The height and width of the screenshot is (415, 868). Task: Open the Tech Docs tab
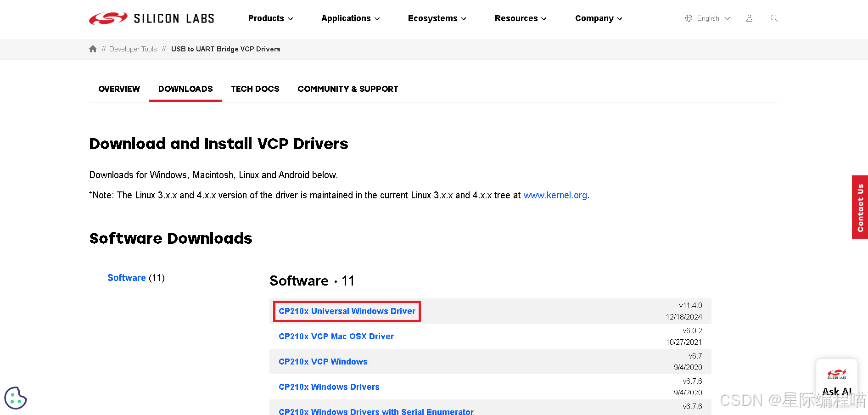point(255,89)
